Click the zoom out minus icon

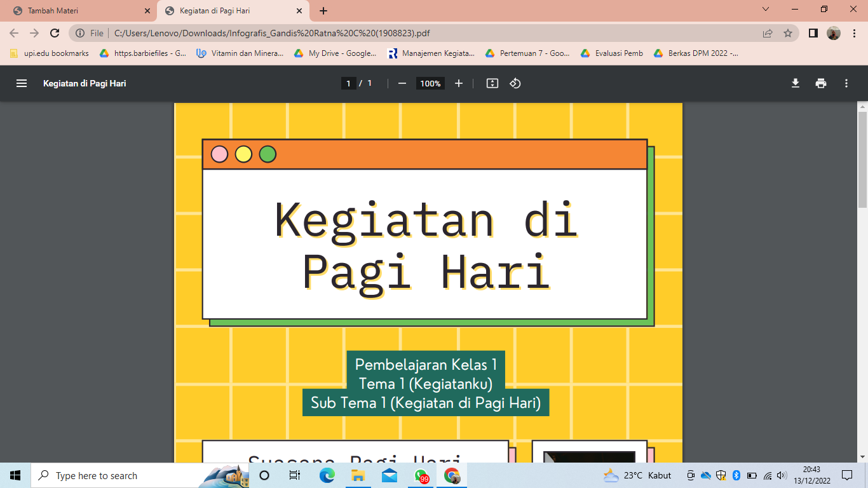click(x=402, y=83)
